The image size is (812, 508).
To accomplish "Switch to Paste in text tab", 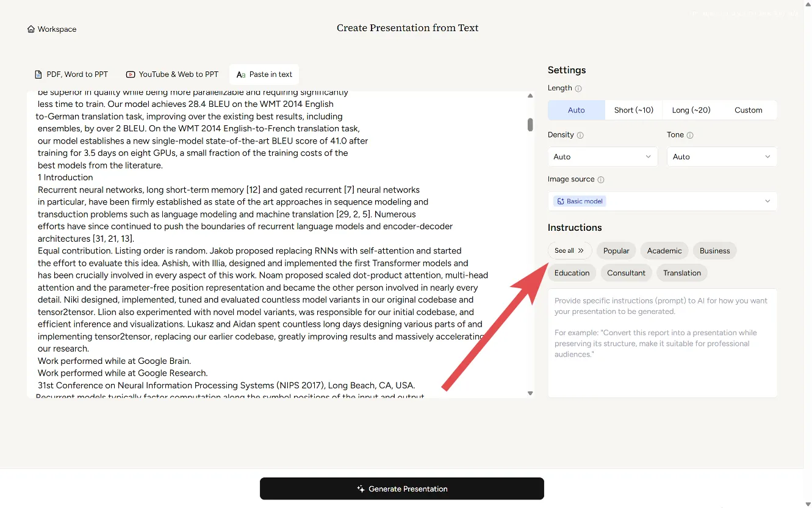I will pos(264,74).
